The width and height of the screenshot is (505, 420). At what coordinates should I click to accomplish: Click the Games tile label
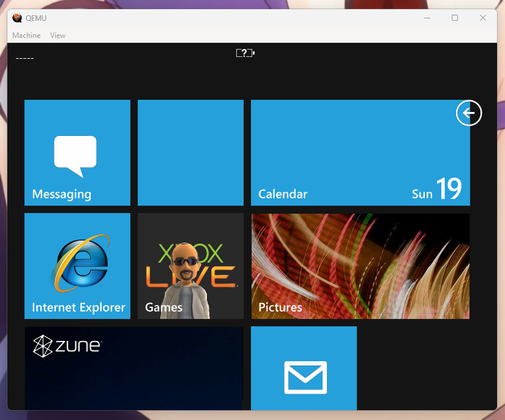point(163,307)
